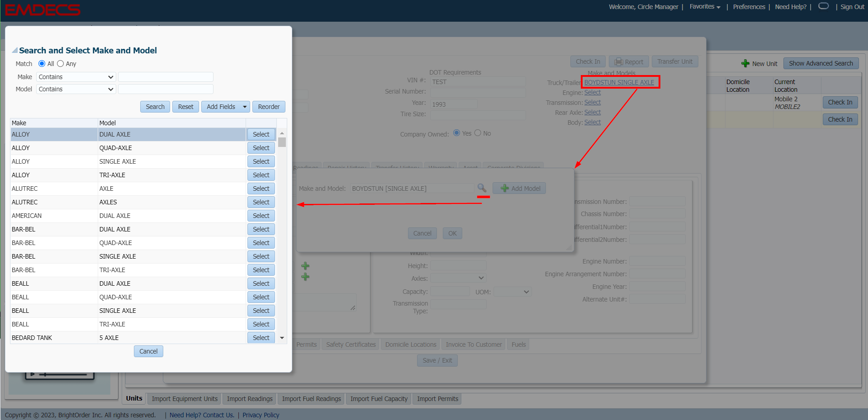Select the Match Any radio button
The width and height of the screenshot is (868, 420).
pyautogui.click(x=61, y=64)
